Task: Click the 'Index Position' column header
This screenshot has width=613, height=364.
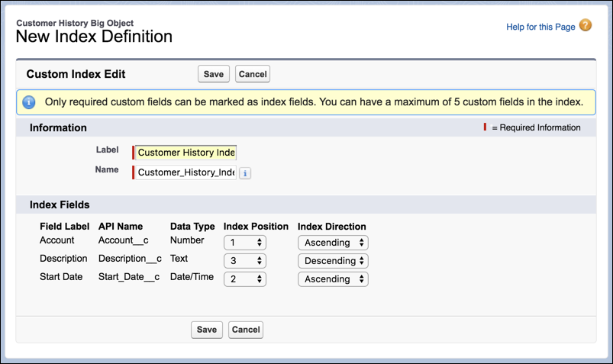Action: 256,227
